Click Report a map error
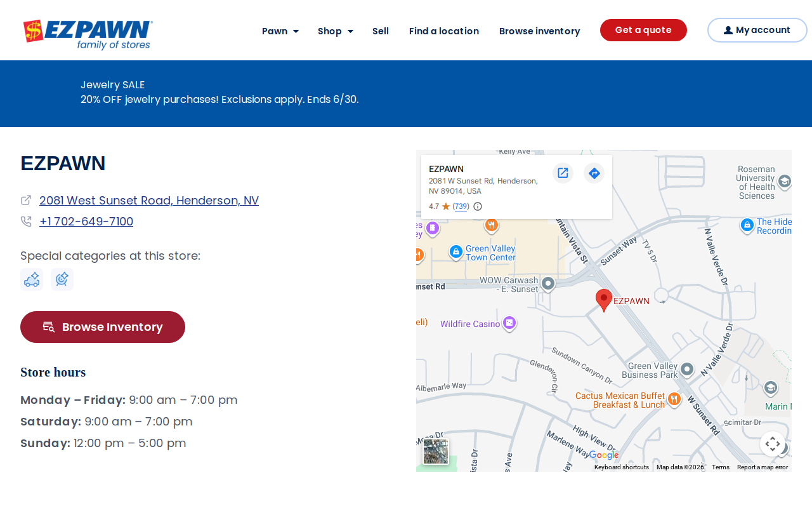This screenshot has height=508, width=812. click(x=763, y=467)
